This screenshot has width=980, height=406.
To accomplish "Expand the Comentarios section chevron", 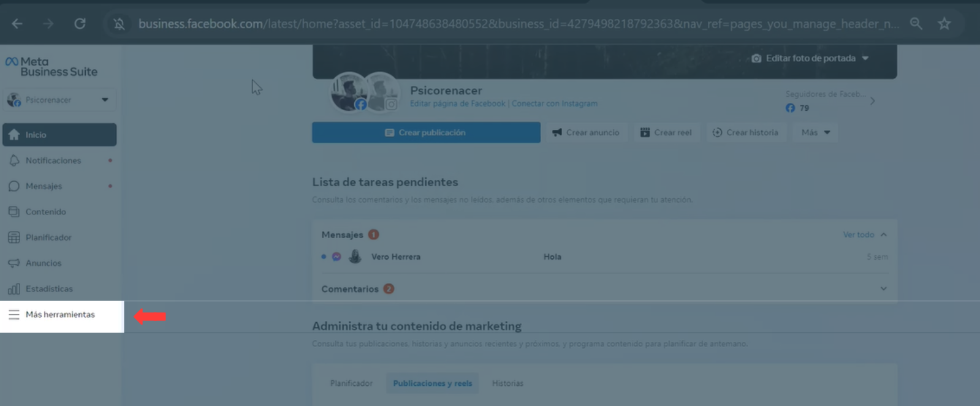I will 884,288.
